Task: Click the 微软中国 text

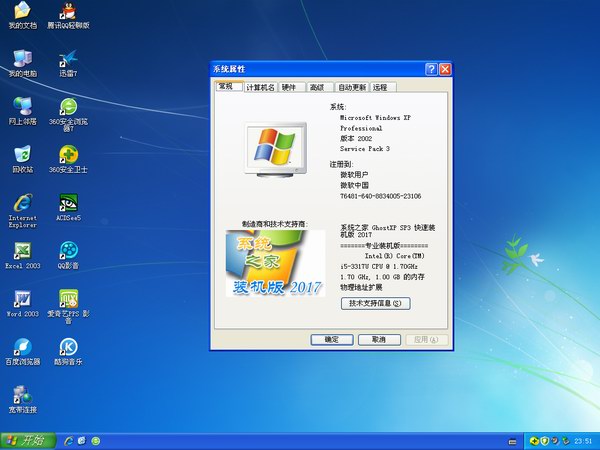Action: click(x=354, y=185)
